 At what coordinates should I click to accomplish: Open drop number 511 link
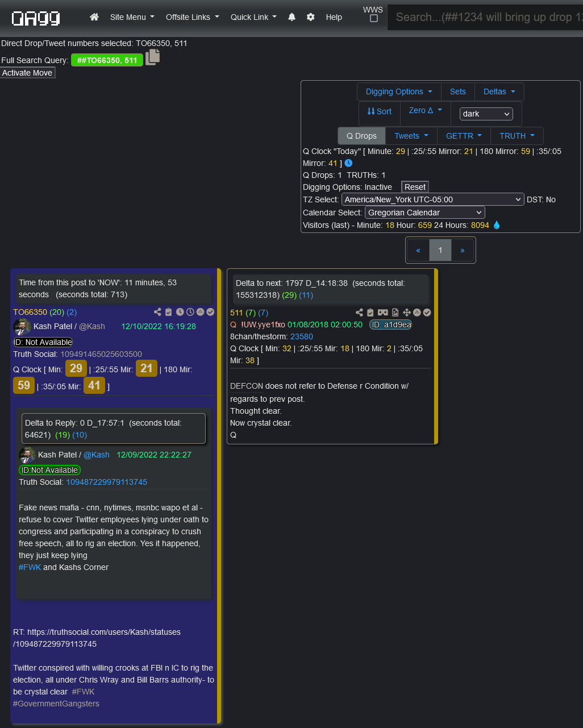[x=236, y=313]
